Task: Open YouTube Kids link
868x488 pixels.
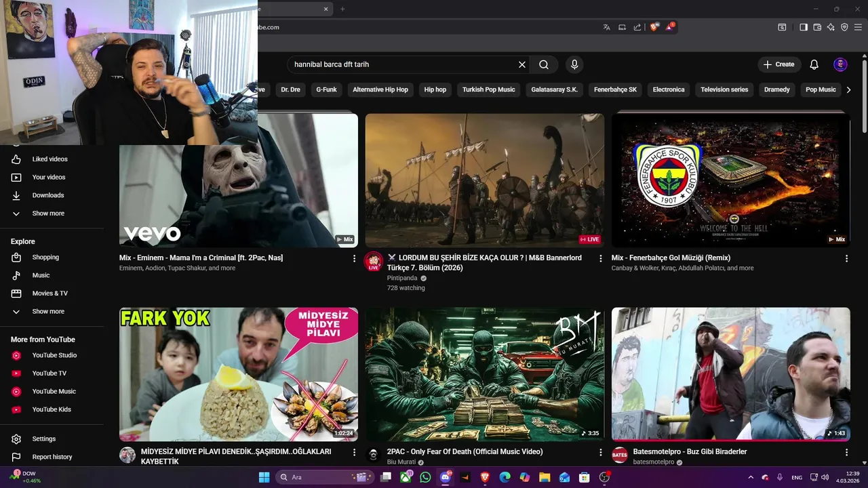Action: coord(52,409)
